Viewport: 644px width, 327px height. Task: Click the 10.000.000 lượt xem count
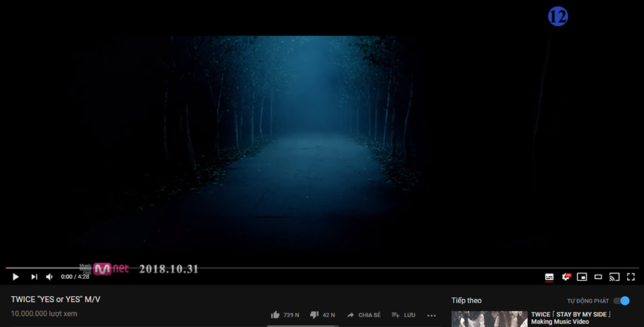coord(44,314)
